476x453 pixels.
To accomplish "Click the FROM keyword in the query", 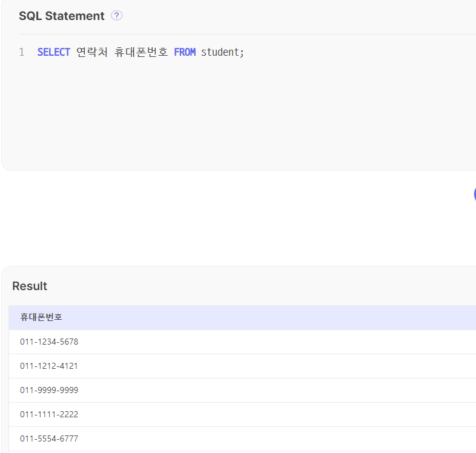I will click(x=185, y=52).
